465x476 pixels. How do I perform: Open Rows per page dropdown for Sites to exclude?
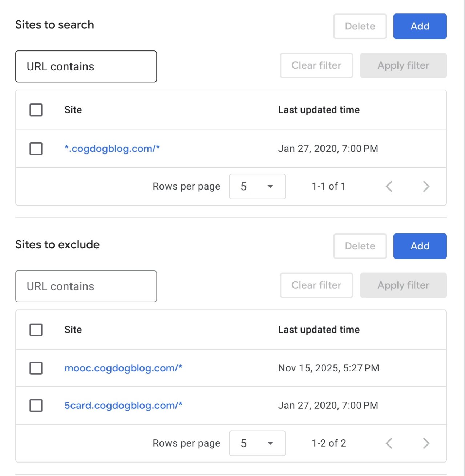click(x=257, y=443)
